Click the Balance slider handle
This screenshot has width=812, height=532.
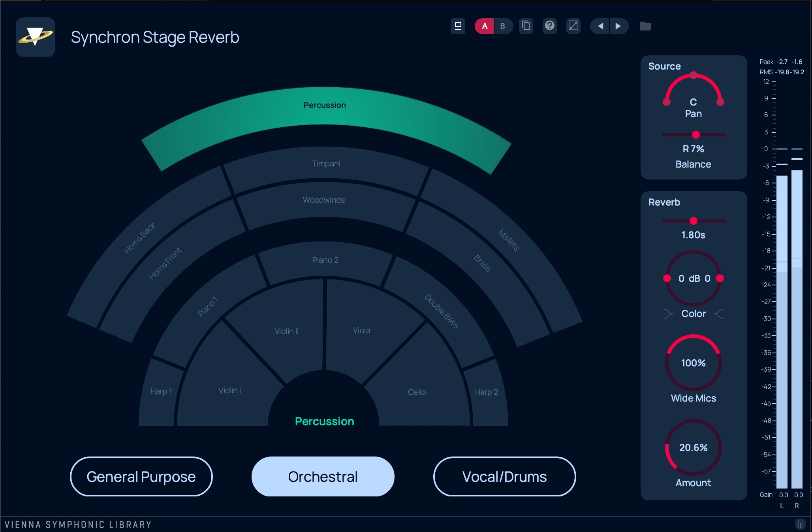[696, 135]
